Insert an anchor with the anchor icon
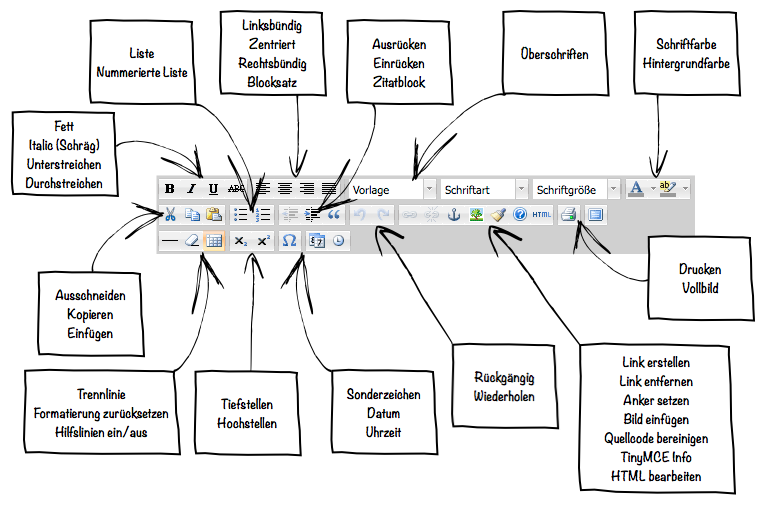The height and width of the screenshot is (505, 765). click(x=453, y=214)
